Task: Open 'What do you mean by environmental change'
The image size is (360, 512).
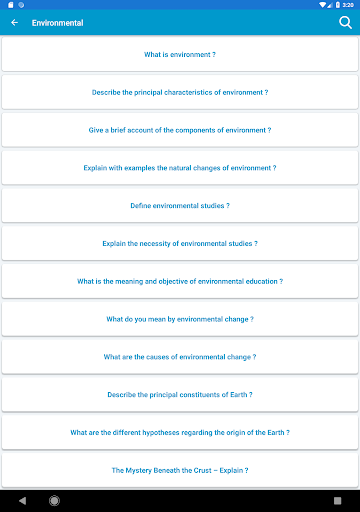Action: [x=180, y=319]
